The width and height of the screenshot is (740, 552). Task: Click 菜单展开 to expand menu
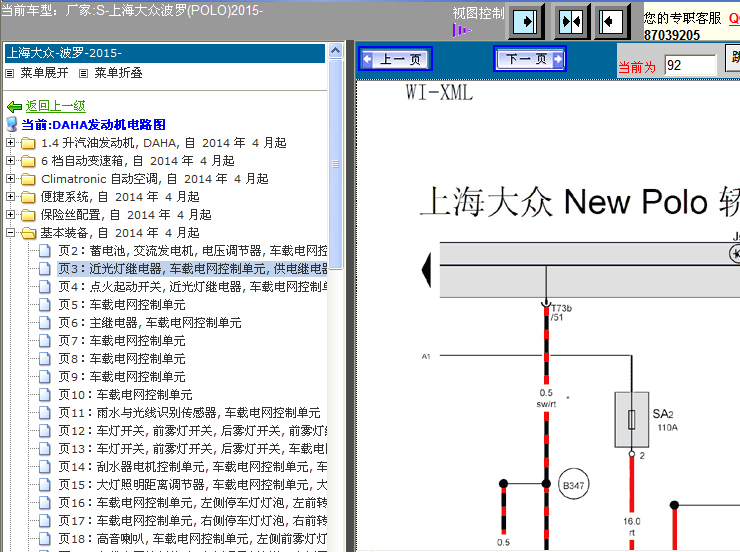44,73
